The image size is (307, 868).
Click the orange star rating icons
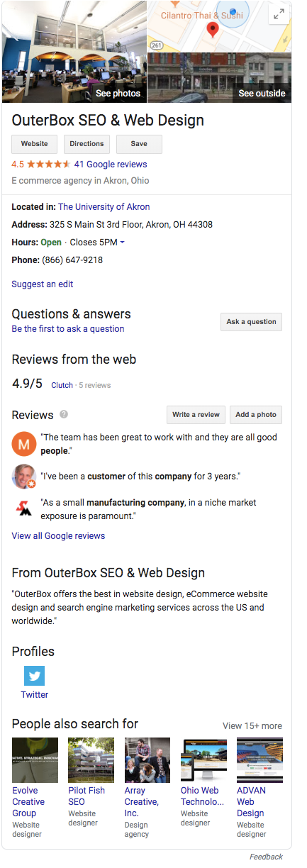click(x=48, y=164)
